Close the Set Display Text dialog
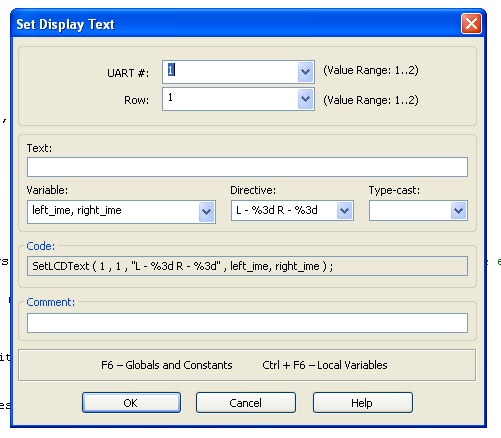 [471, 24]
